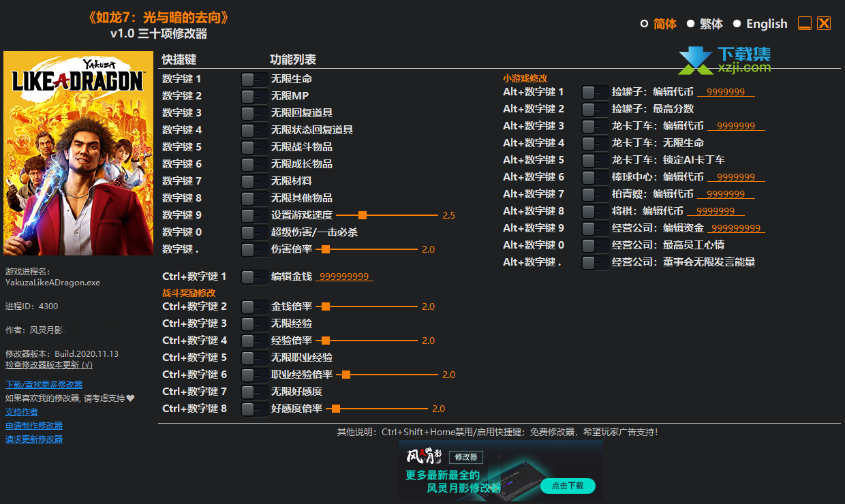Enable 无限其他物品 toggle
The image size is (845, 504).
pyautogui.click(x=254, y=198)
